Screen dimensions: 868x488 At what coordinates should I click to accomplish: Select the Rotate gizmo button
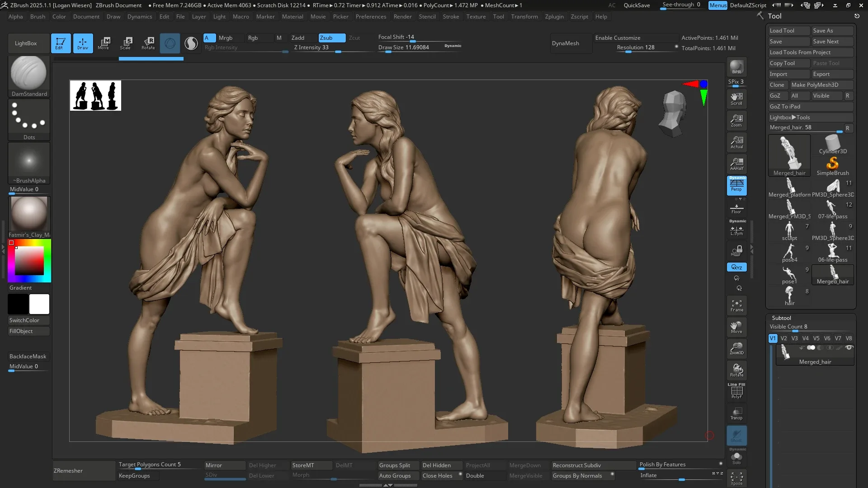[148, 43]
